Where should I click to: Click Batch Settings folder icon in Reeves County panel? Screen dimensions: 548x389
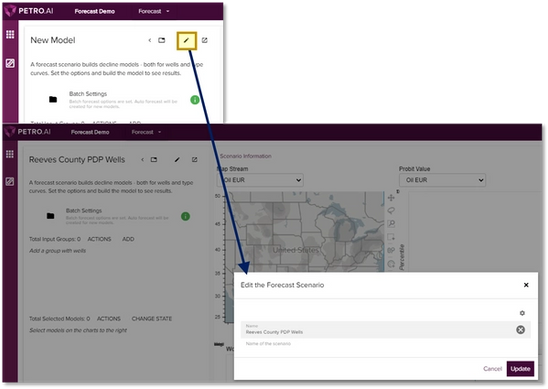(50, 216)
